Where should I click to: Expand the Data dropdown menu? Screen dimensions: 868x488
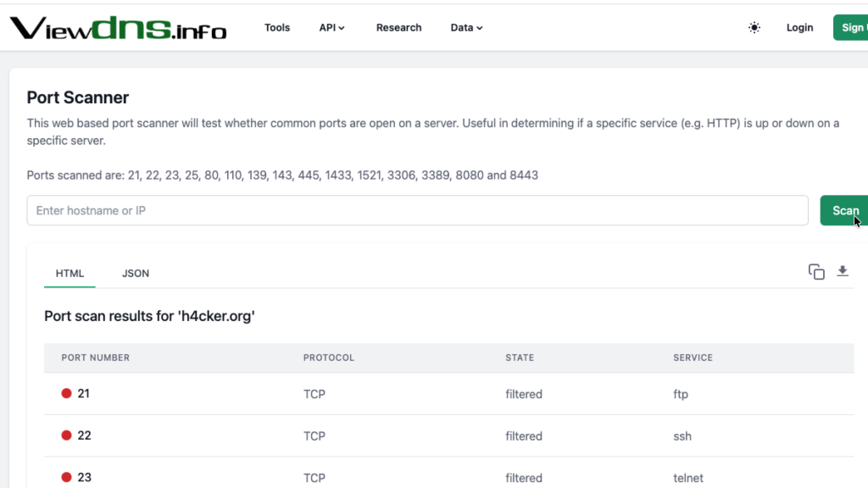coord(466,28)
